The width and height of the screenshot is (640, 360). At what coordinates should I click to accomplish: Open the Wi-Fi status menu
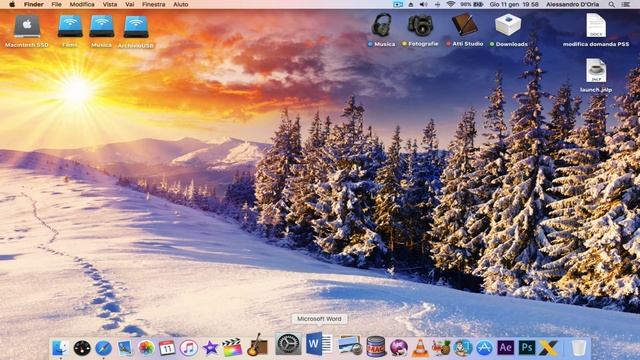(451, 4)
